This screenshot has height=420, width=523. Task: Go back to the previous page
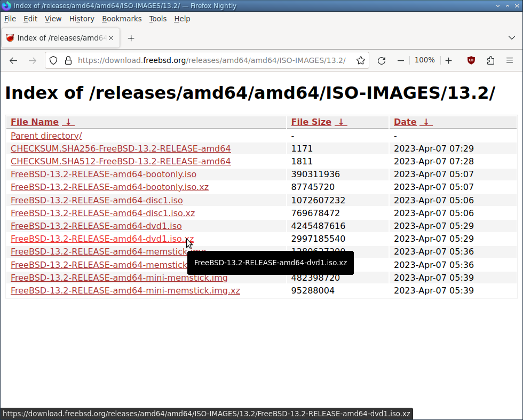[x=13, y=60]
